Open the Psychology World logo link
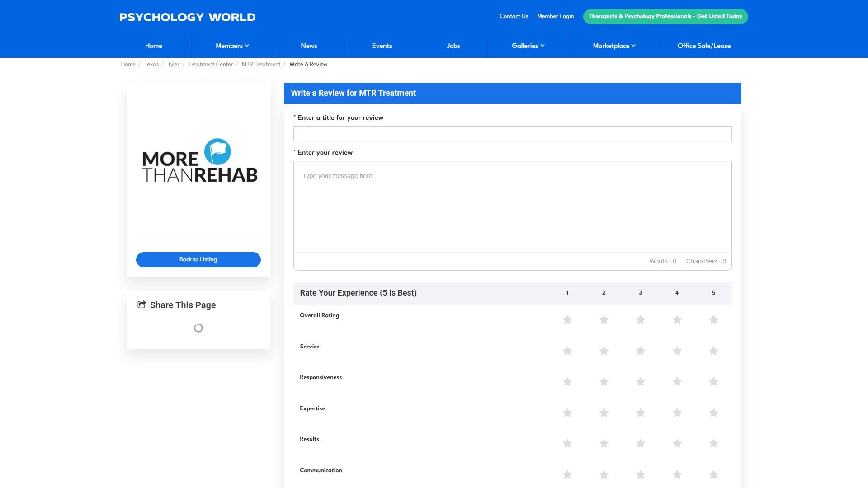The width and height of the screenshot is (868, 488). (188, 17)
